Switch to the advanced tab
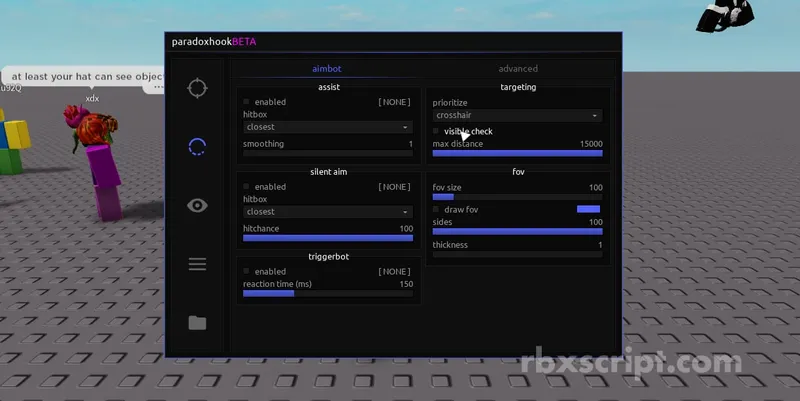This screenshot has width=800, height=401. (x=518, y=68)
